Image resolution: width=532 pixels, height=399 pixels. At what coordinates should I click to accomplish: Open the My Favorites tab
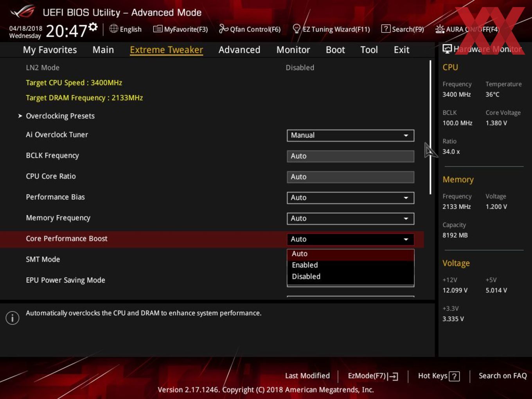[50, 50]
